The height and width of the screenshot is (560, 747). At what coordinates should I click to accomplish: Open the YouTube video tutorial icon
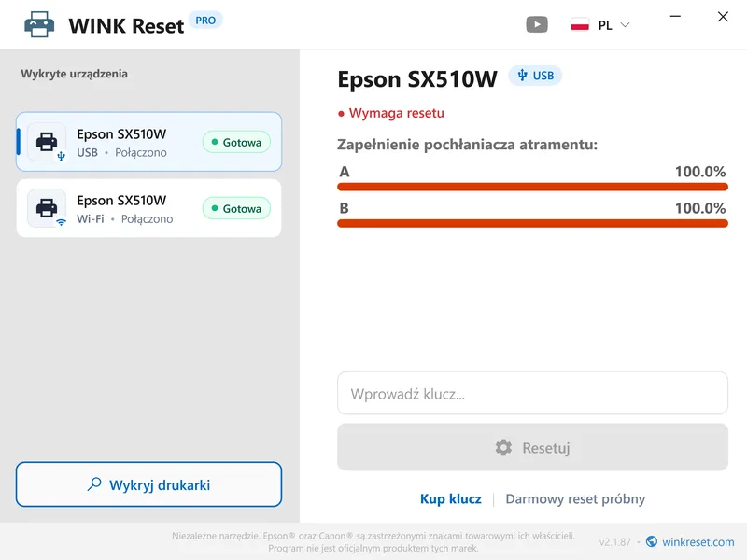tap(536, 24)
